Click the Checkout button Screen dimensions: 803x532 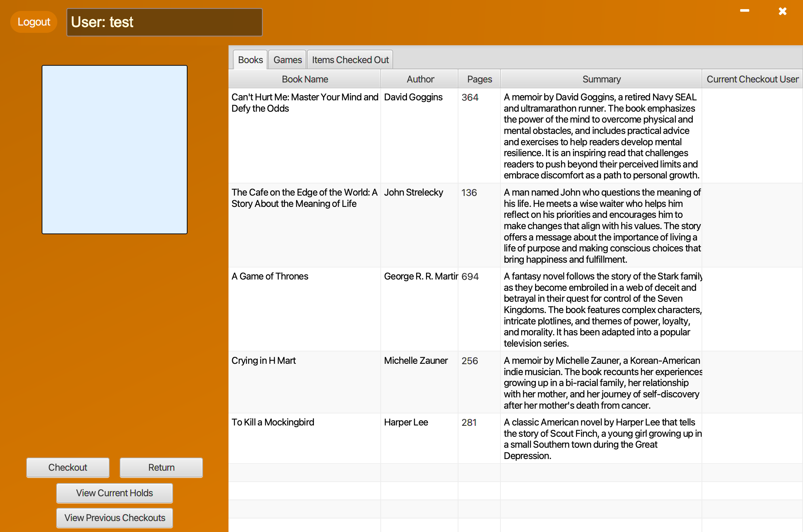click(67, 467)
